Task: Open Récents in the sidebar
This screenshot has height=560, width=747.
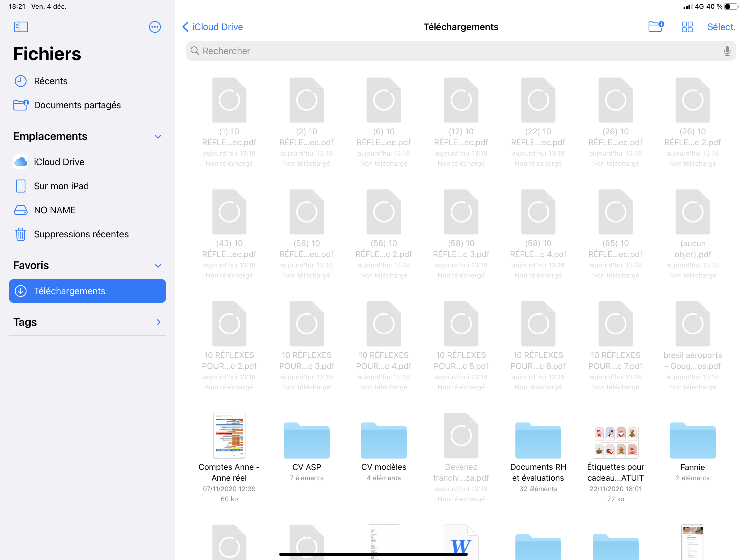Action: pyautogui.click(x=51, y=81)
